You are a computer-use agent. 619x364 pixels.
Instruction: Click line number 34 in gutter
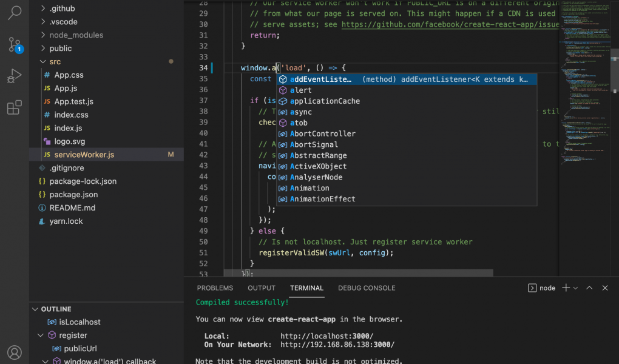203,68
